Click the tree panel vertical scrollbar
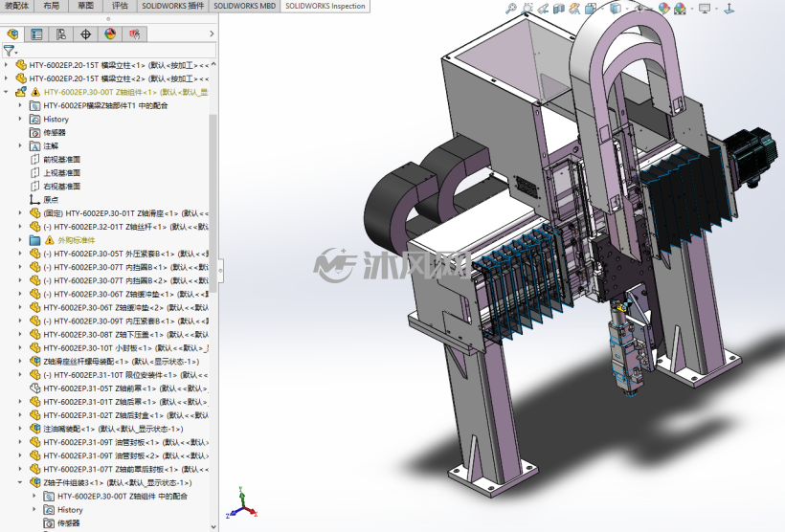The width and height of the screenshot is (785, 532). point(213,203)
